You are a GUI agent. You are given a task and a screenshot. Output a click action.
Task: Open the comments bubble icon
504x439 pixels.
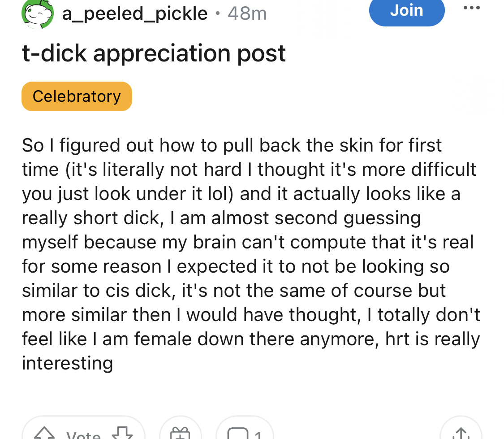(237, 433)
